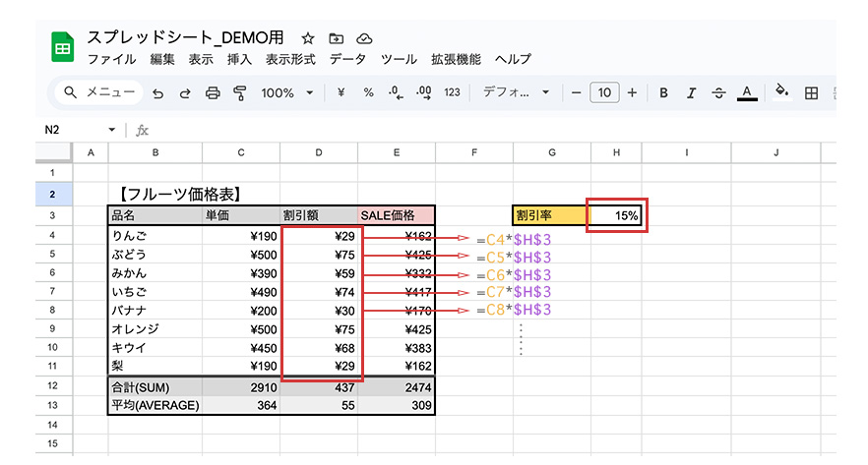Increase font size with plus button
868x465 pixels.
coord(632,93)
